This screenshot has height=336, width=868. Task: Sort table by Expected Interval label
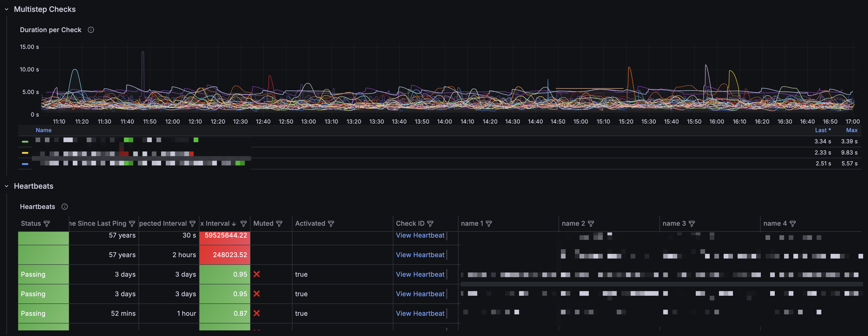(163, 224)
